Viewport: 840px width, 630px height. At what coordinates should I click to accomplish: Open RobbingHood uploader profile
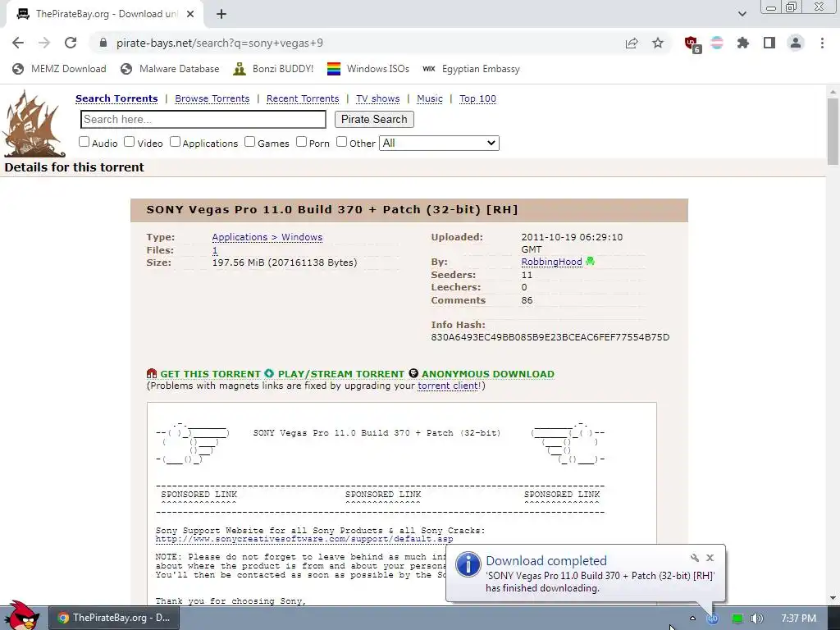pos(552,262)
